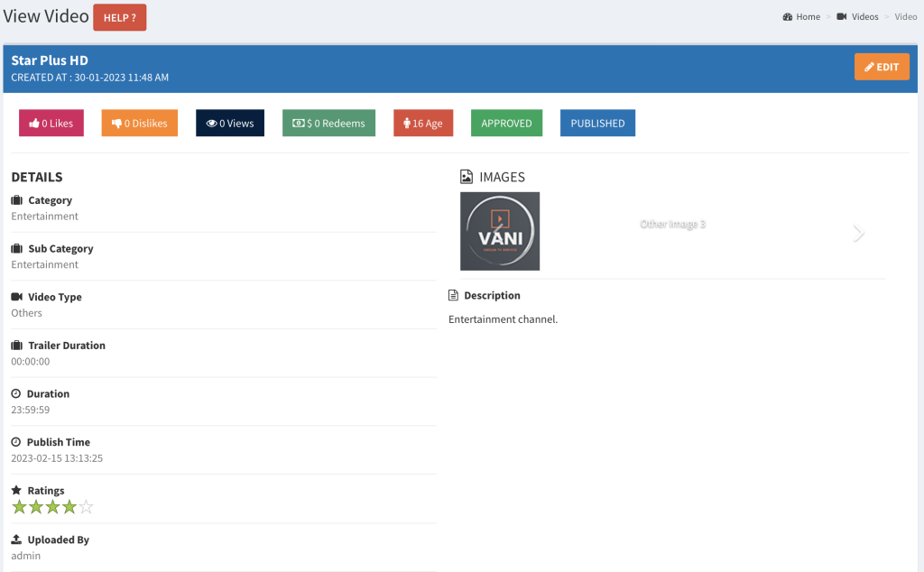Viewport: 924px width, 572px height.
Task: Click the Duration value 23:59:59
Action: (x=31, y=410)
